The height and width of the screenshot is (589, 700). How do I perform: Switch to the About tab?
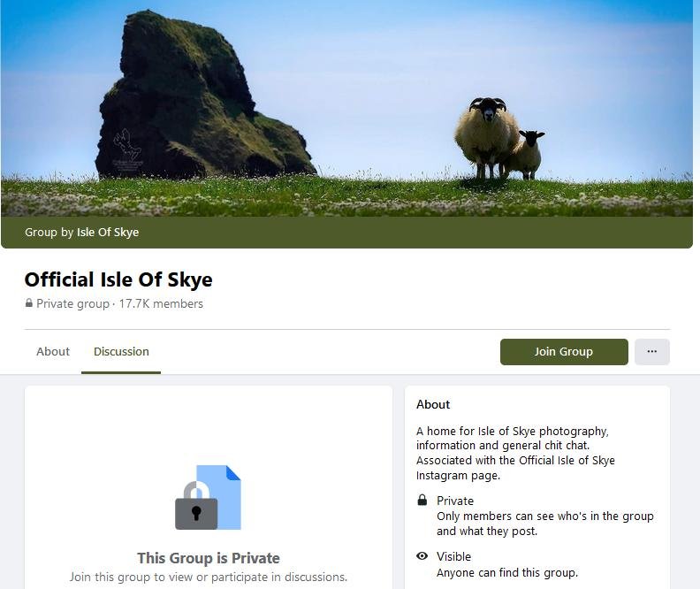click(53, 352)
